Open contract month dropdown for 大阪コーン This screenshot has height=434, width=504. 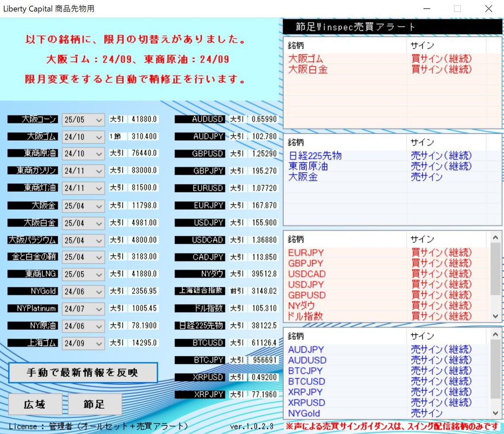pyautogui.click(x=83, y=120)
